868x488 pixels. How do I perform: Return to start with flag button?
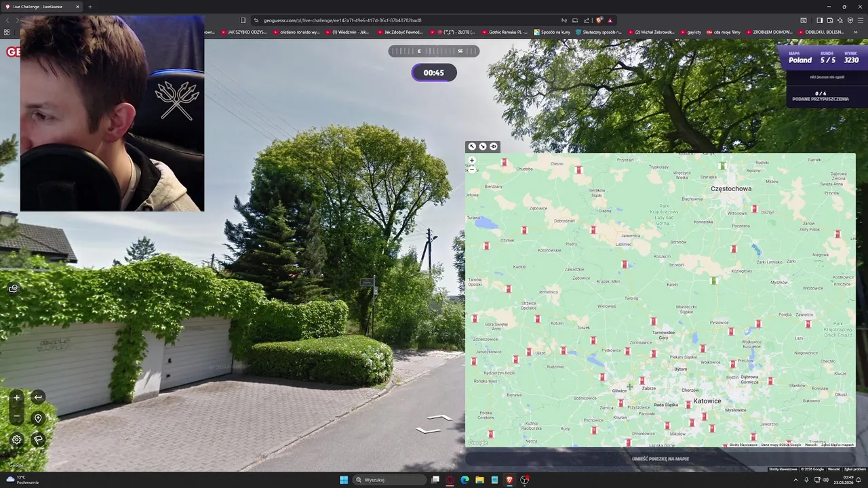click(38, 440)
